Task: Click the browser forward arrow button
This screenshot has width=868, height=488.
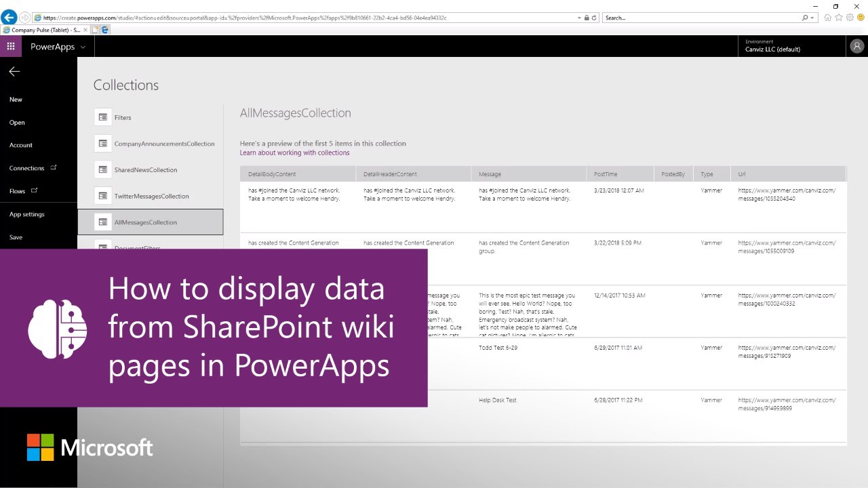Action: tap(25, 18)
